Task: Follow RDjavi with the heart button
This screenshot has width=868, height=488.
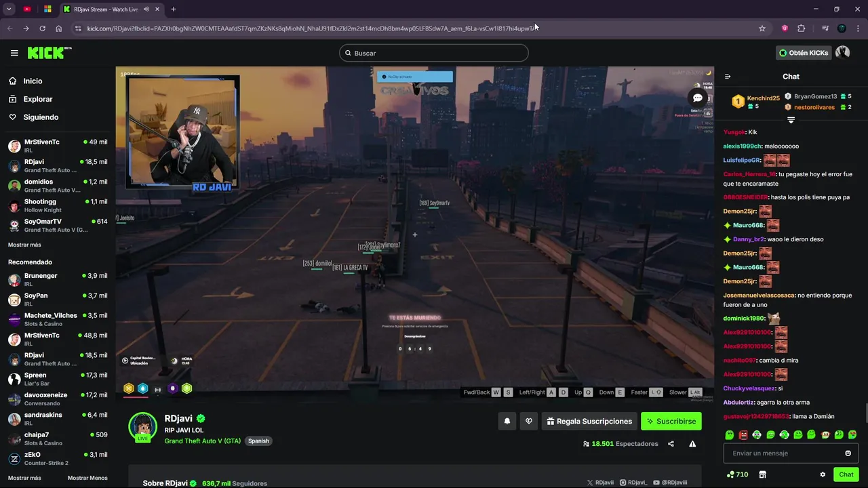Action: 529,421
